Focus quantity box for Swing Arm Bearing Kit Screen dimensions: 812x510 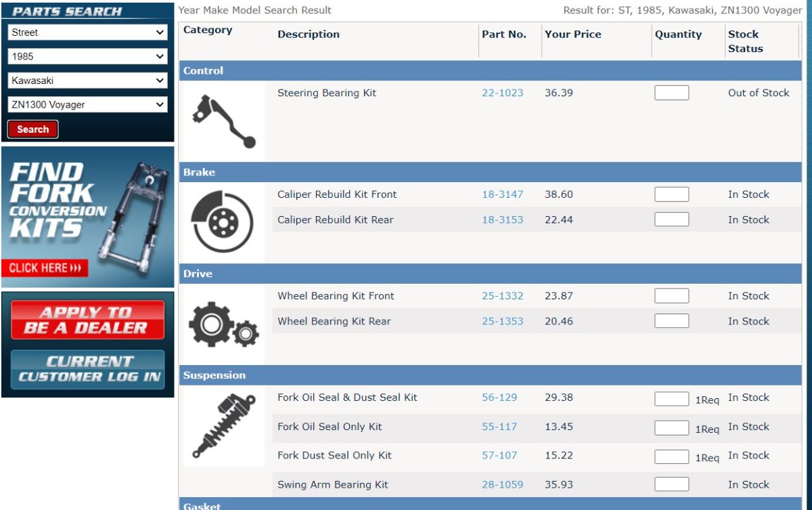click(671, 484)
